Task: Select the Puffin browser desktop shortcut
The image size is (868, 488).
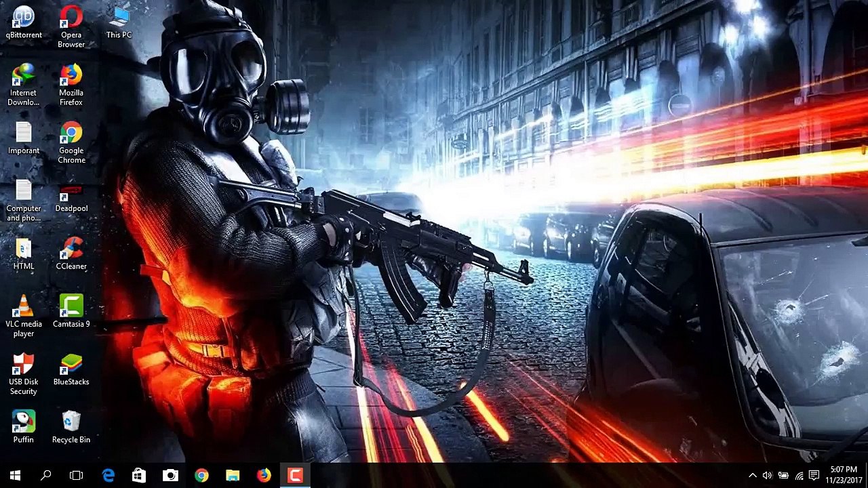Action: pyautogui.click(x=24, y=427)
